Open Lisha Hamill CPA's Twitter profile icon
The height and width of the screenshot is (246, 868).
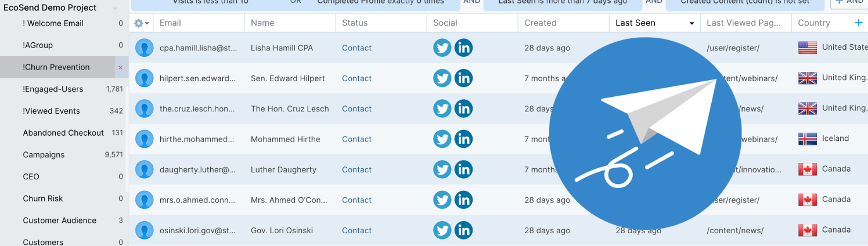(x=442, y=48)
